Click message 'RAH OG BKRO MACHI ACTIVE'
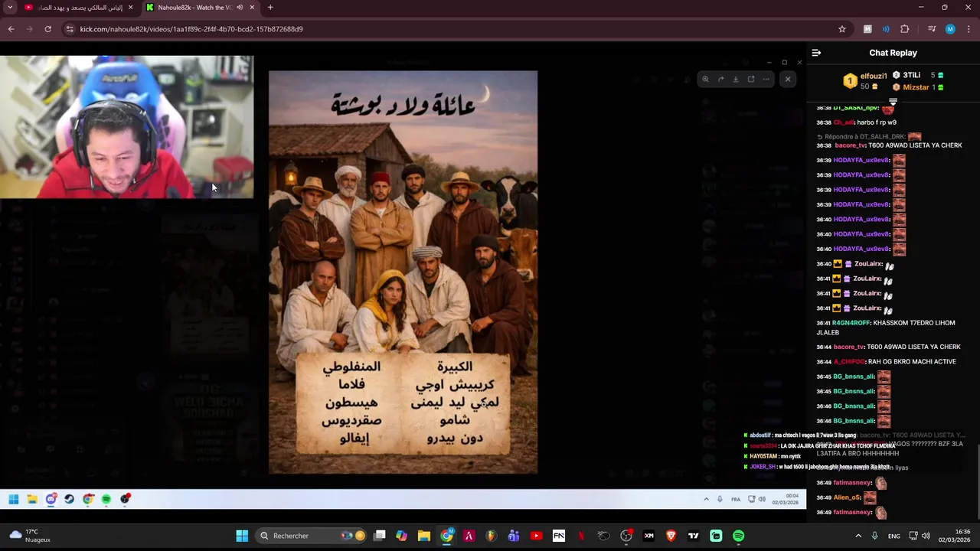980x551 pixels. (x=912, y=362)
